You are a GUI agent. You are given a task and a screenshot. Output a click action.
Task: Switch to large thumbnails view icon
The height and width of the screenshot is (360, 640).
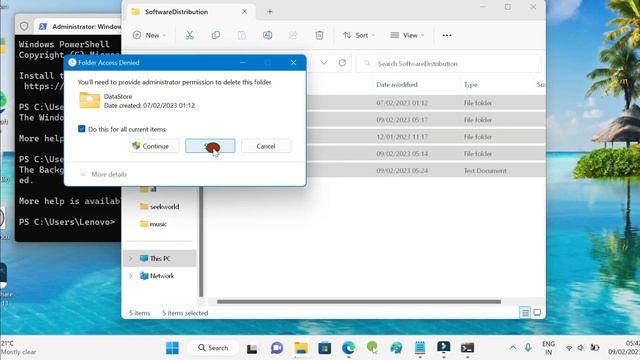[x=537, y=313]
